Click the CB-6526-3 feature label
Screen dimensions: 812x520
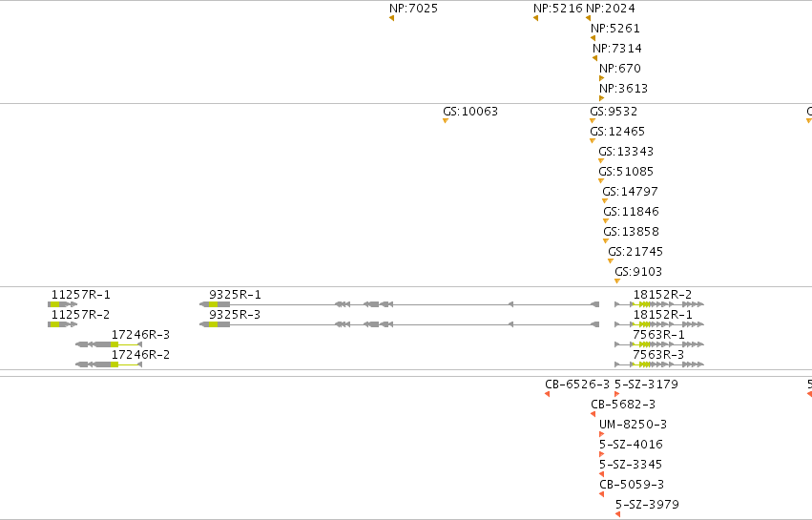[x=577, y=385]
